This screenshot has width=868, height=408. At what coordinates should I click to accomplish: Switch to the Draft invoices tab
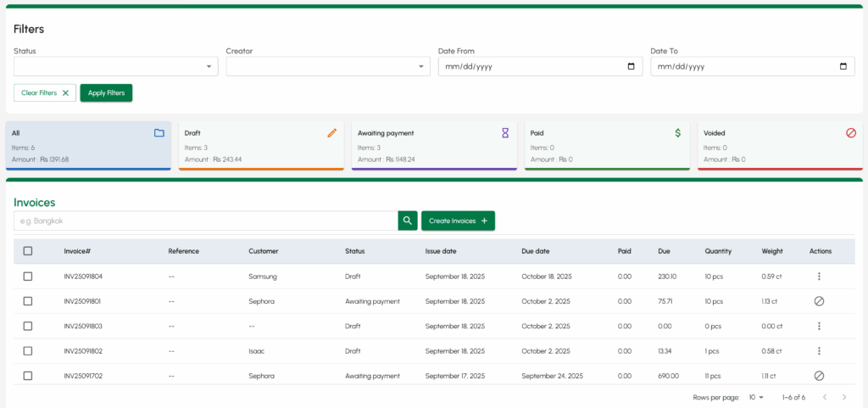coord(261,145)
